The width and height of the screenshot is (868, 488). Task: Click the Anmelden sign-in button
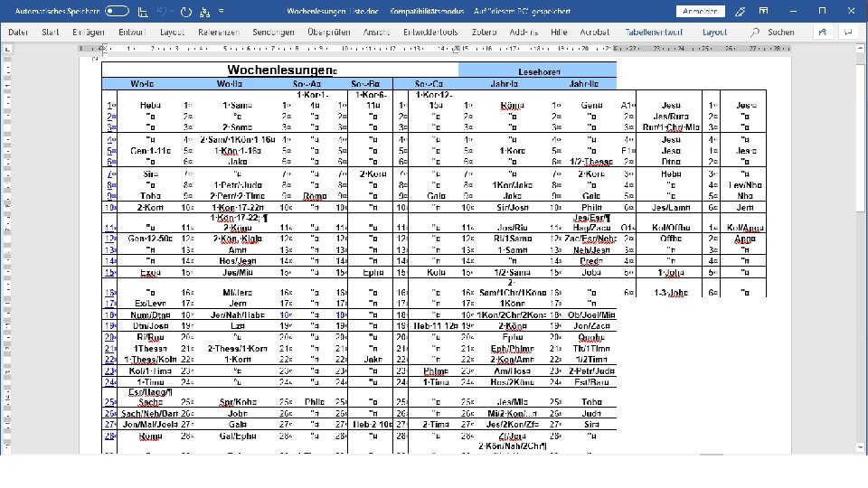tap(700, 11)
